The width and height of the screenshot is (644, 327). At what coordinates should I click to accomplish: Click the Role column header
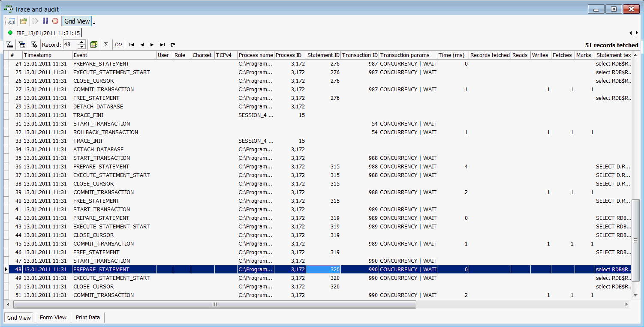pyautogui.click(x=182, y=55)
